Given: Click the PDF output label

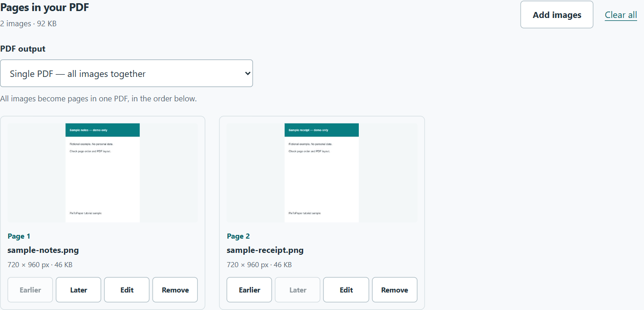Looking at the screenshot, I should [x=23, y=49].
